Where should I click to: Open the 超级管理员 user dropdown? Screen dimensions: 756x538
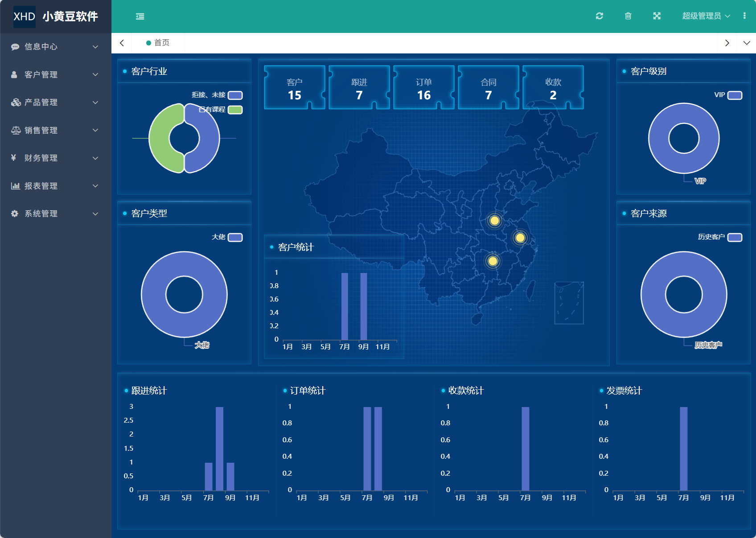[x=706, y=16]
